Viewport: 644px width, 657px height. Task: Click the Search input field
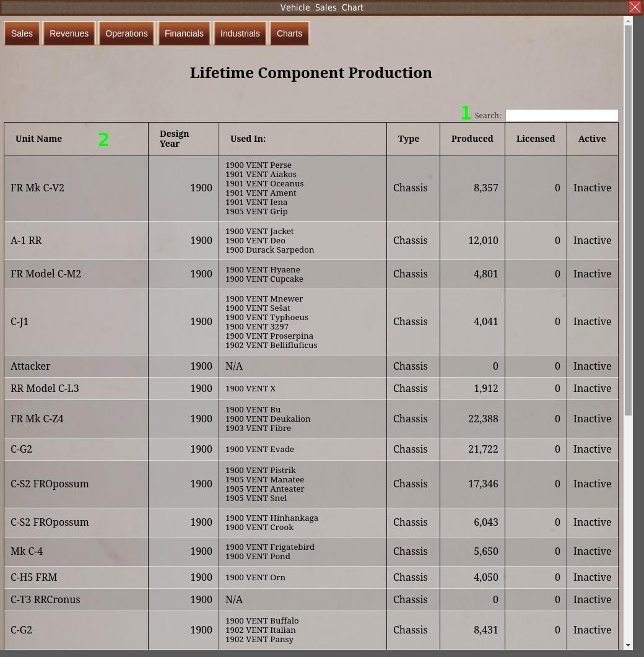tap(561, 116)
